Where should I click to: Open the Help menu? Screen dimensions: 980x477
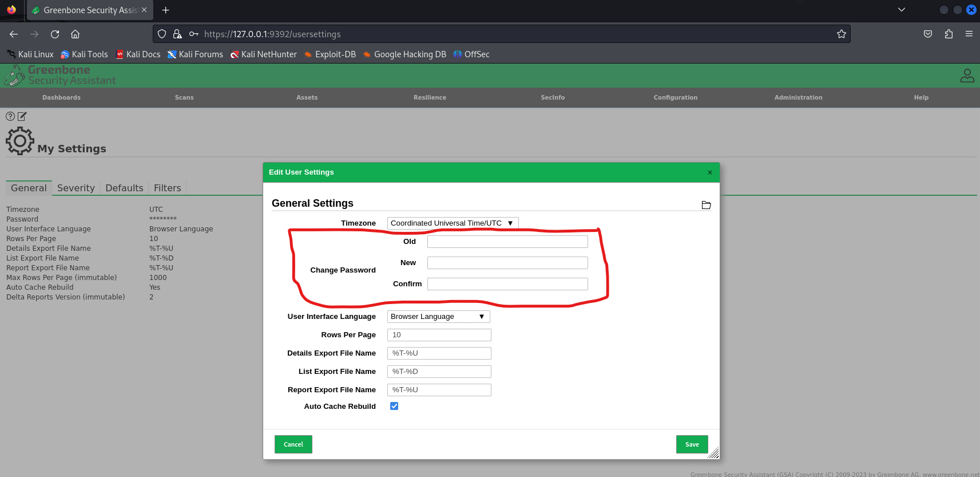[x=921, y=97]
